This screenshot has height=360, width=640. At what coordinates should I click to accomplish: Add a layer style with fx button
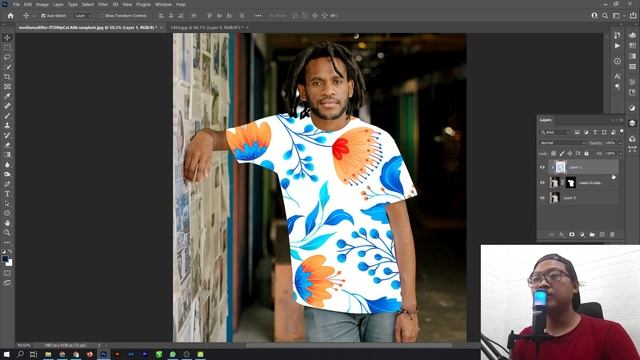(562, 235)
